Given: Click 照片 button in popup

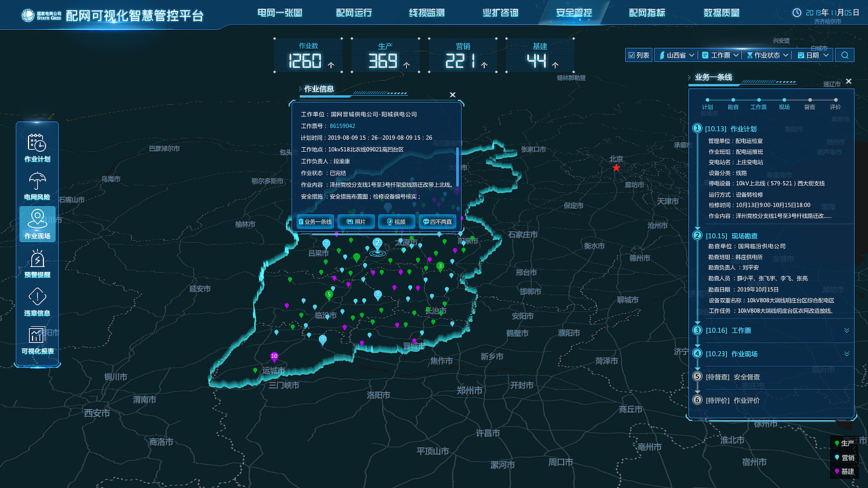Looking at the screenshot, I should pyautogui.click(x=356, y=222).
